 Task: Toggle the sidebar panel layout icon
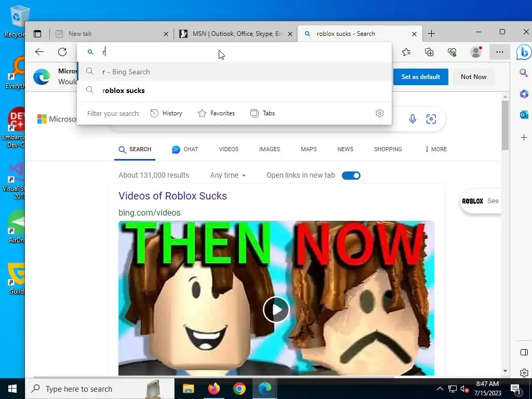click(524, 352)
